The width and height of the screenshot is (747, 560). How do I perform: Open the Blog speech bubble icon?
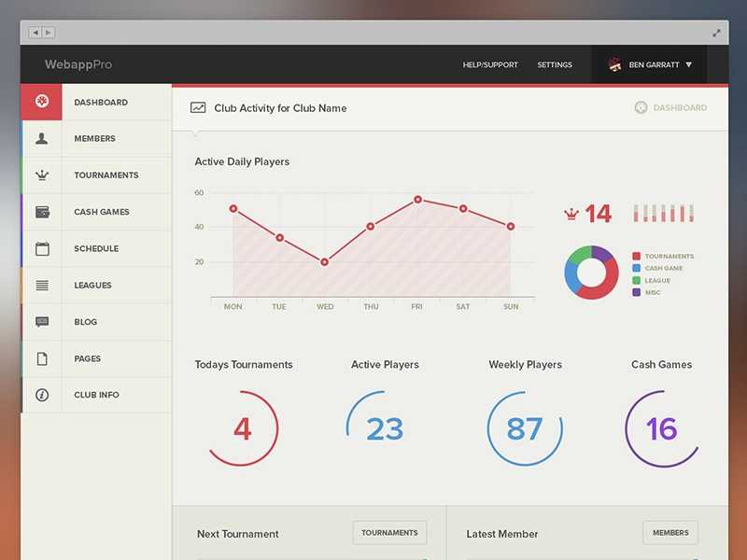coord(41,321)
